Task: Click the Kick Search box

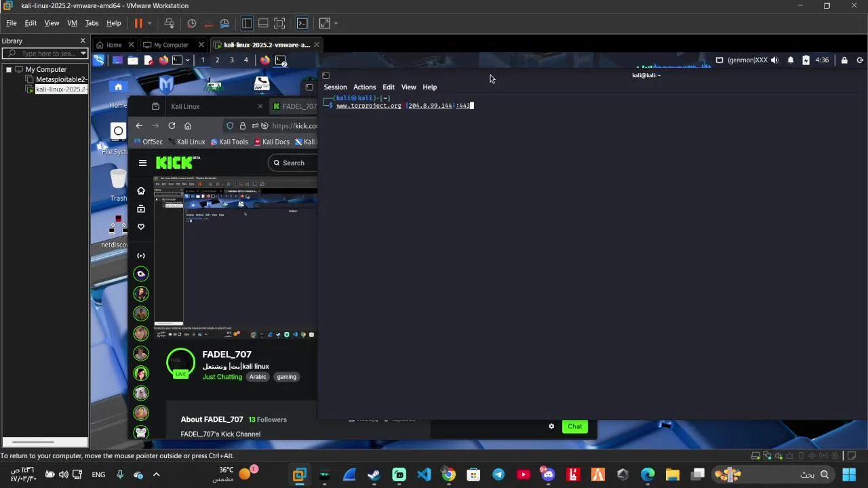Action: coord(293,163)
